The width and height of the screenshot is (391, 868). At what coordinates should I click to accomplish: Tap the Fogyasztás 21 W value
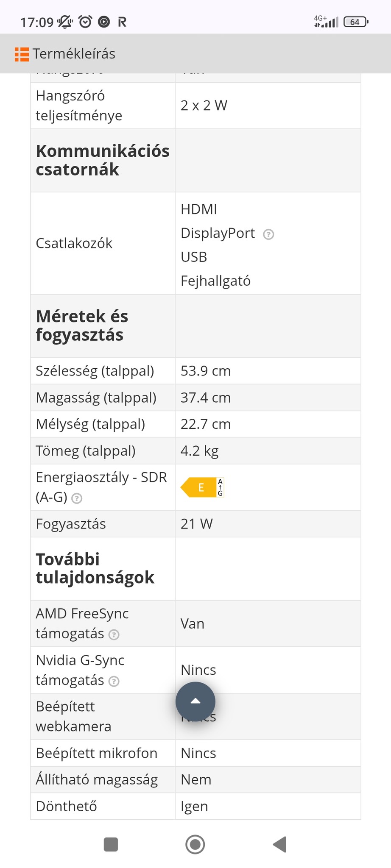[197, 524]
